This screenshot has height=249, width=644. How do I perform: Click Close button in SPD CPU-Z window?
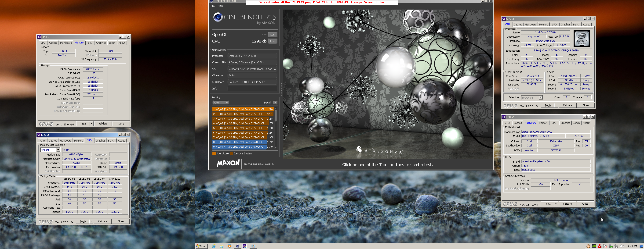point(120,221)
